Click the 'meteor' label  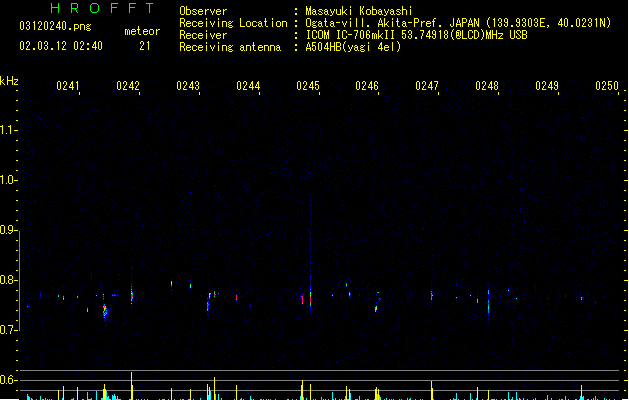[x=142, y=31]
